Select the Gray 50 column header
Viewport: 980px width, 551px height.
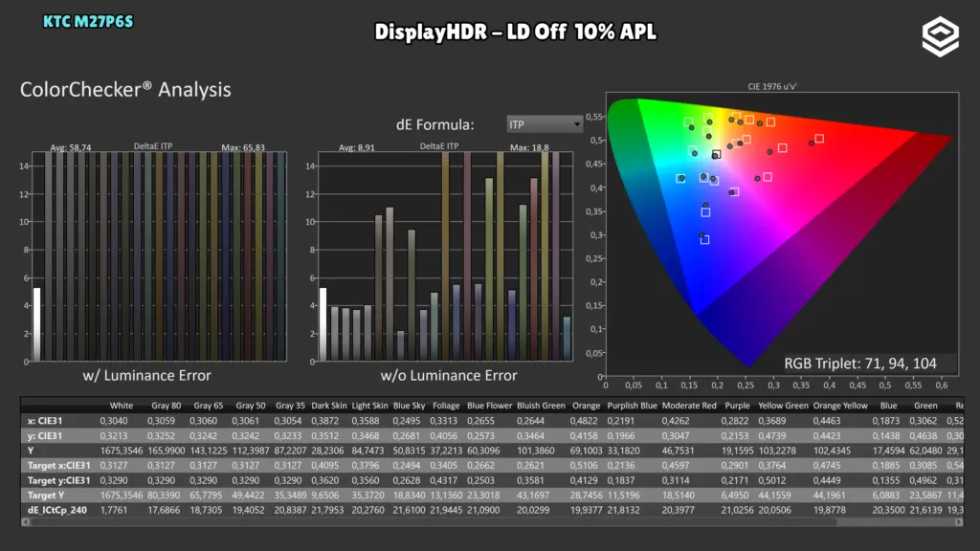(x=251, y=406)
